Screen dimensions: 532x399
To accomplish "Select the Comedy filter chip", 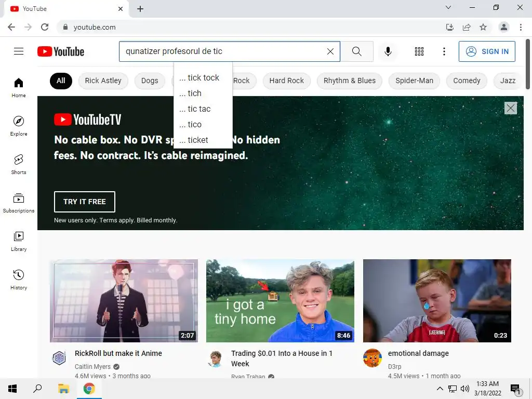I will pyautogui.click(x=467, y=81).
